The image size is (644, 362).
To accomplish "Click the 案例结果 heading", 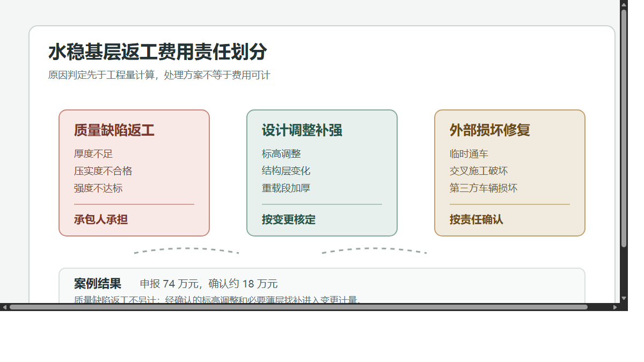I will [x=98, y=284].
